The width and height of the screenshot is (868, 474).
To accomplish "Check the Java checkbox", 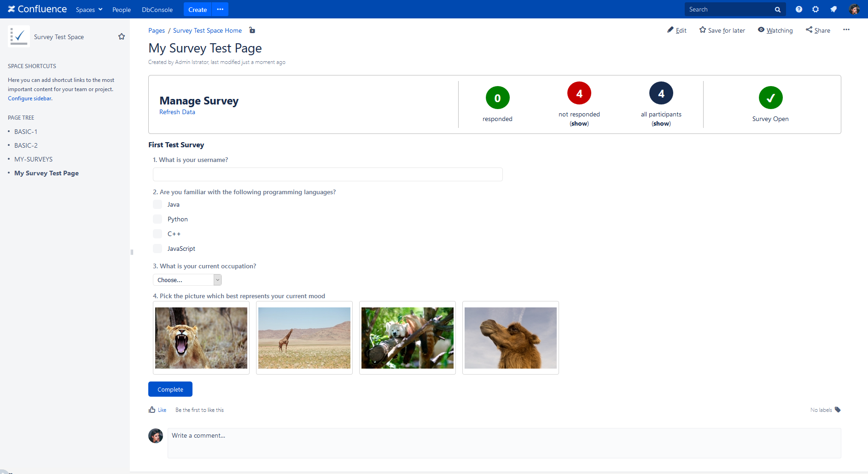I will click(157, 204).
